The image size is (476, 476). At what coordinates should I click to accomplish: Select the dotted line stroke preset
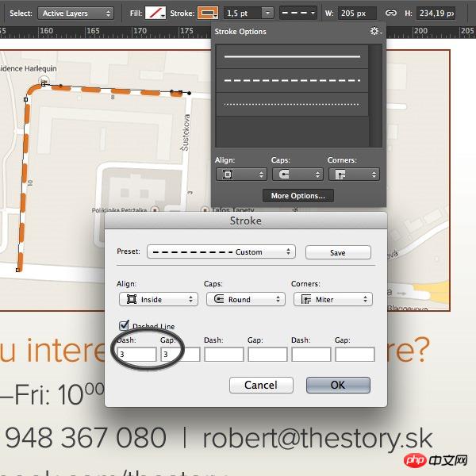coord(292,104)
